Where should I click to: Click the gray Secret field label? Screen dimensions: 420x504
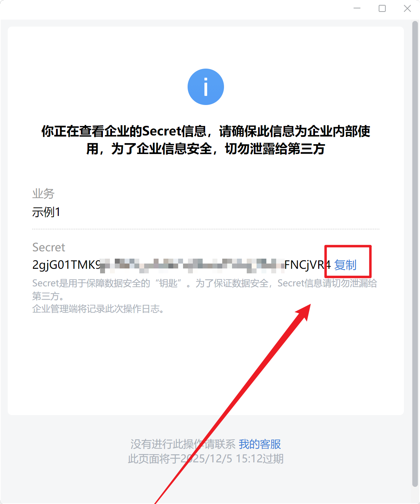pos(49,247)
